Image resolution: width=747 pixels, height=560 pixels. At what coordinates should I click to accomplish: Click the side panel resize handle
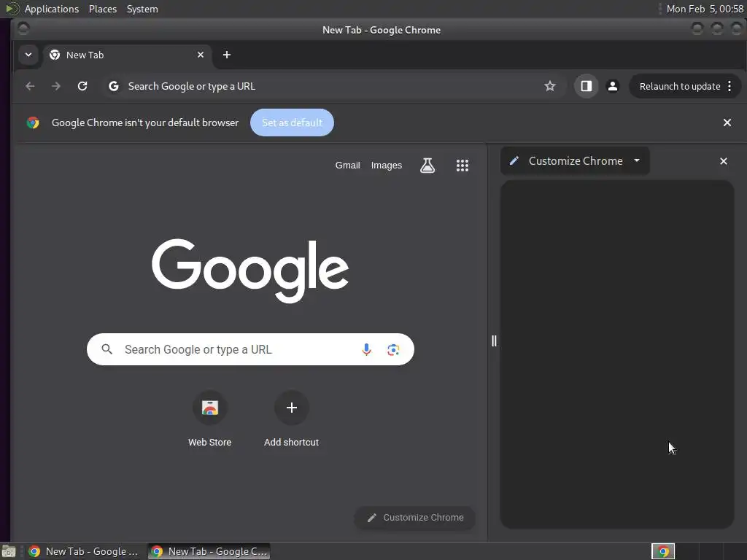(x=494, y=341)
